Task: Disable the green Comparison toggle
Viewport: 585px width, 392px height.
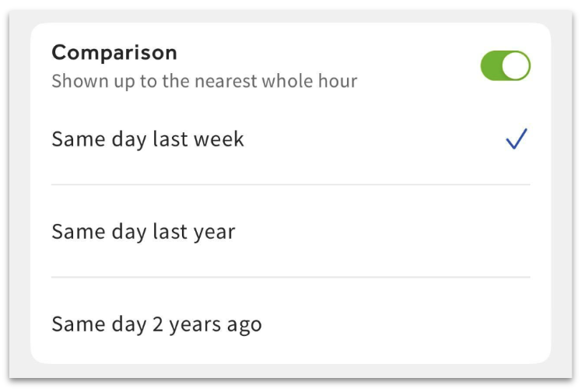Action: point(505,66)
